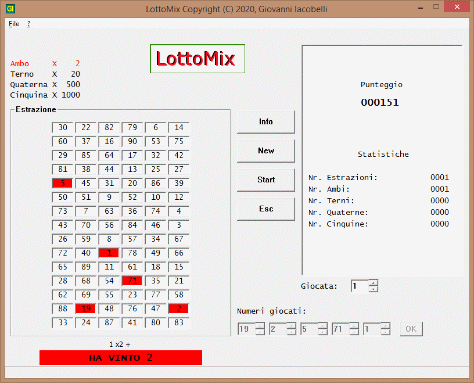The image size is (474, 383).
Task: Decrease the Giocata value
Action: pyautogui.click(x=374, y=289)
